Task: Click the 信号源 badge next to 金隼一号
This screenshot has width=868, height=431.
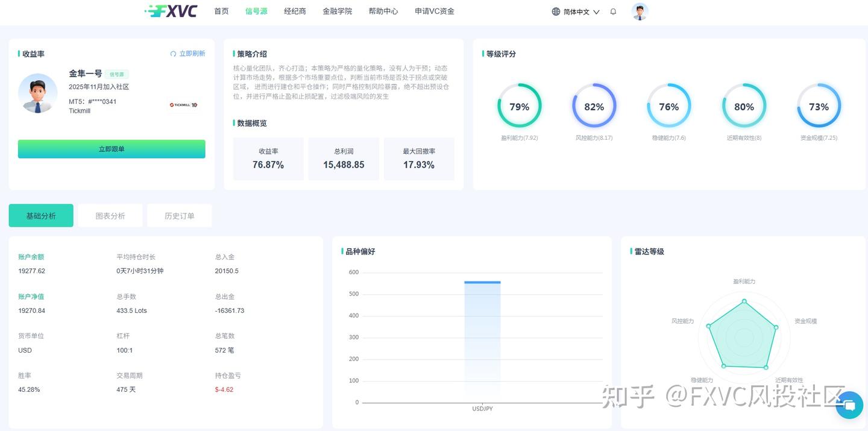Action: (x=117, y=74)
